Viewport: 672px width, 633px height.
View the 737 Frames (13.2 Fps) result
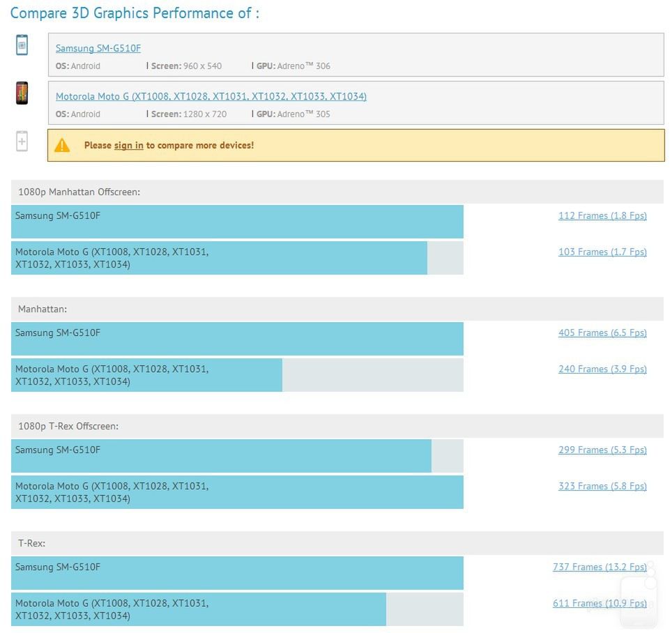[600, 567]
